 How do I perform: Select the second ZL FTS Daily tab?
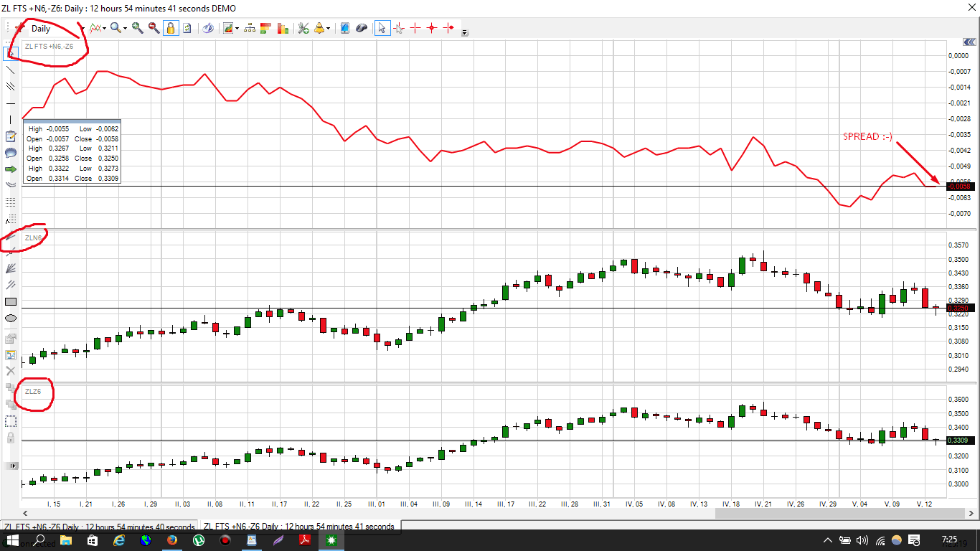pos(298,527)
